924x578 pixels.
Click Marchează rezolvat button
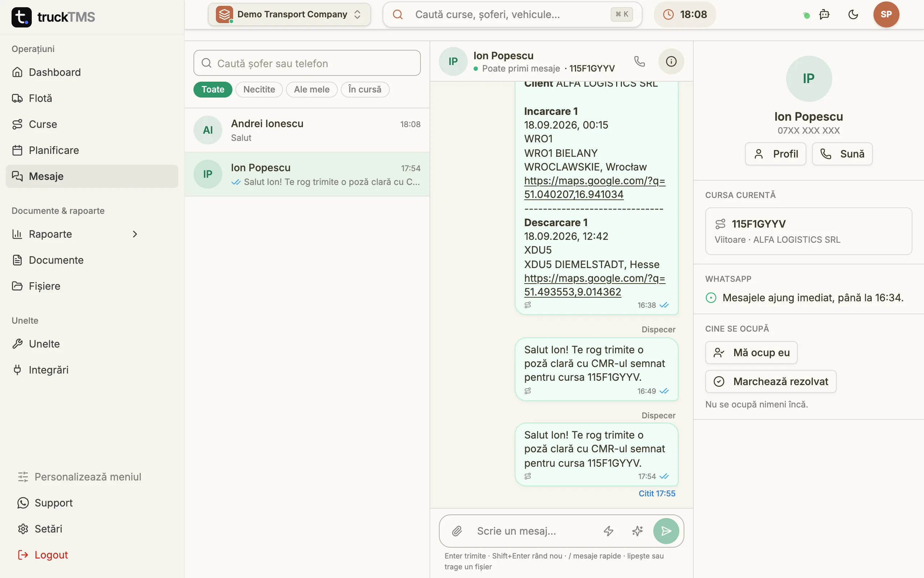(x=771, y=381)
